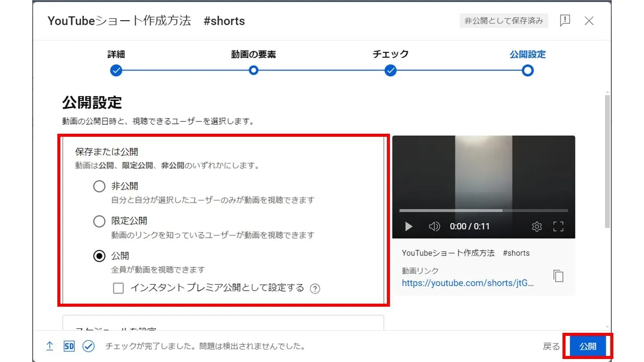Click the 保存または公開 section heading
644x362 pixels.
[107, 152]
